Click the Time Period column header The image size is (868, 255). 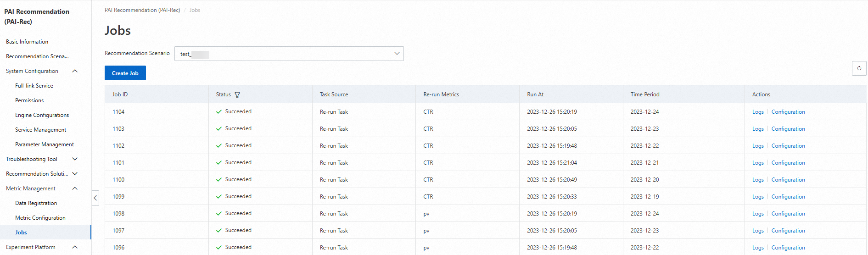click(645, 94)
